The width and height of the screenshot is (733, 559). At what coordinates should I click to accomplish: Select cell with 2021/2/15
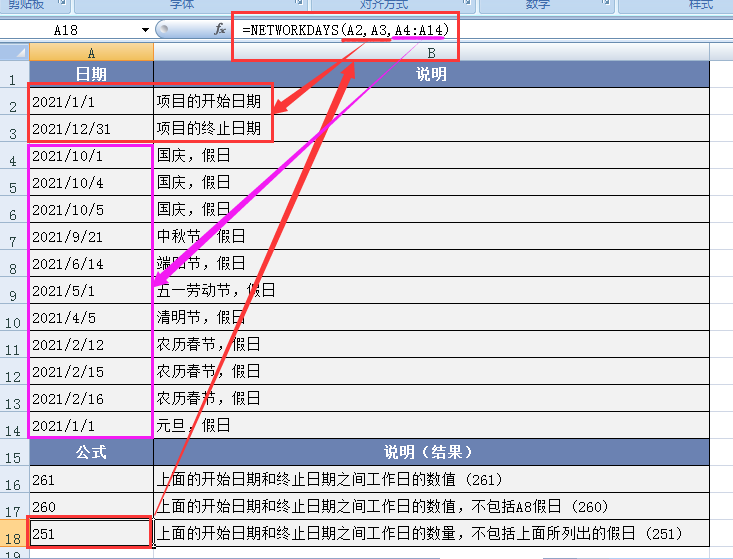coord(92,372)
